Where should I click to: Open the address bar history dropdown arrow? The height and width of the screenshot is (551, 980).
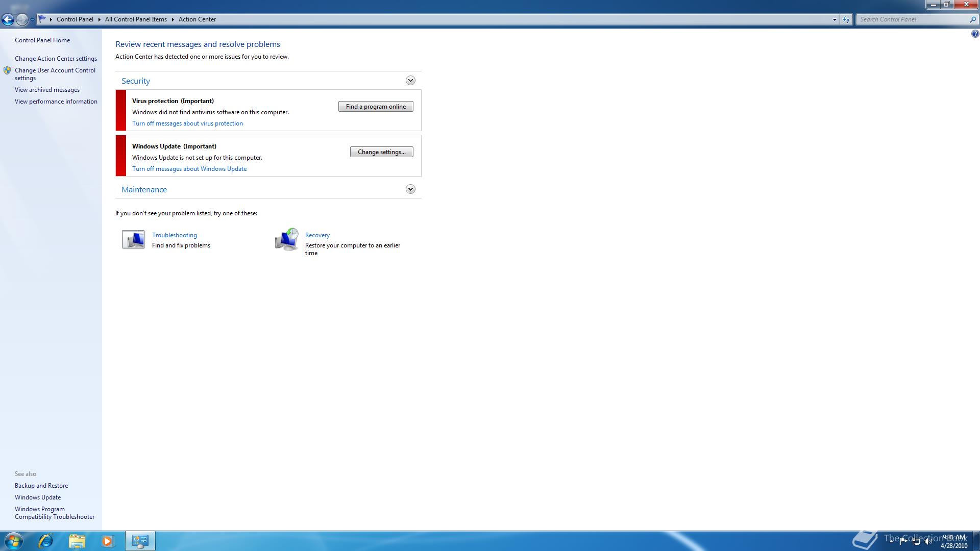pos(835,19)
